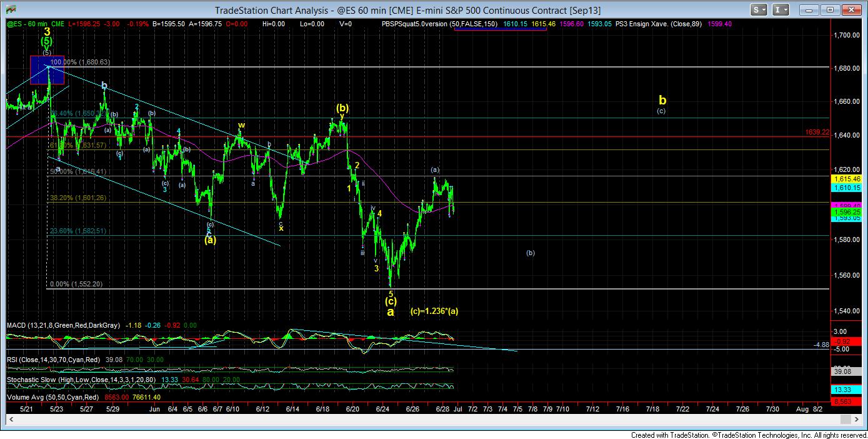
Task: Click the 1,560.00 price axis label
Action: pyautogui.click(x=846, y=275)
